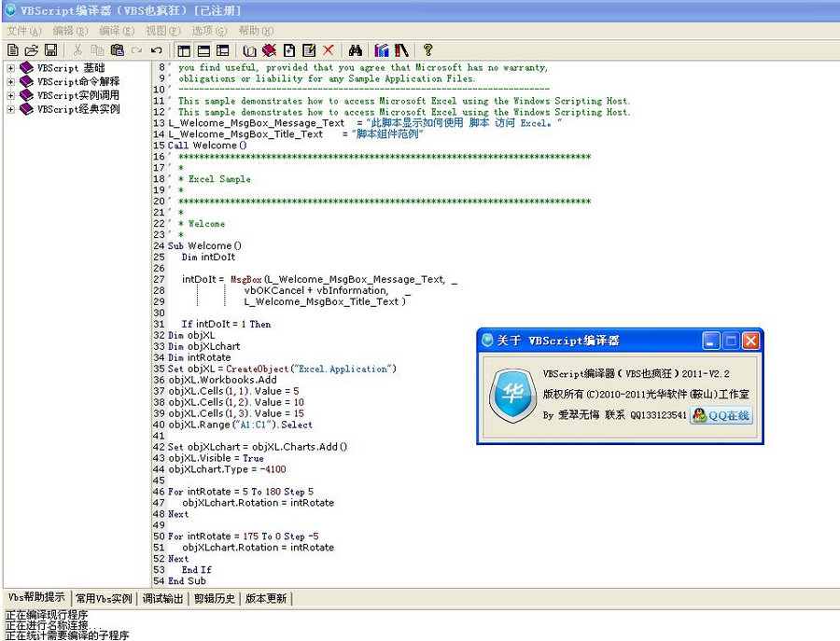
Task: Select VBScript 基础 tree item
Action: [x=71, y=68]
